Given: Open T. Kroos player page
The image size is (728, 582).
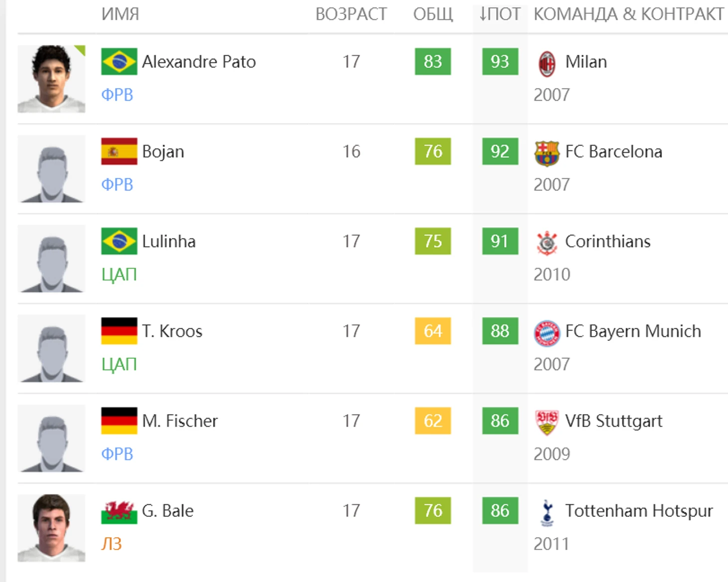Looking at the screenshot, I should pos(172,331).
